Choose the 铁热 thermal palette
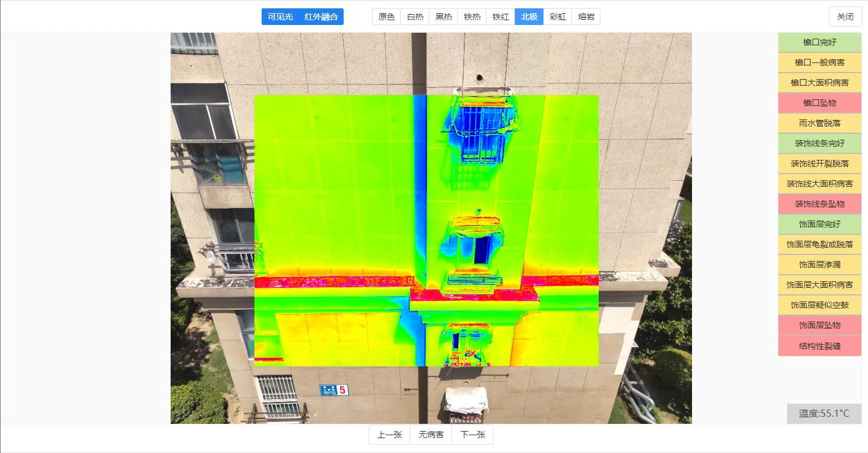The image size is (868, 453). [472, 17]
